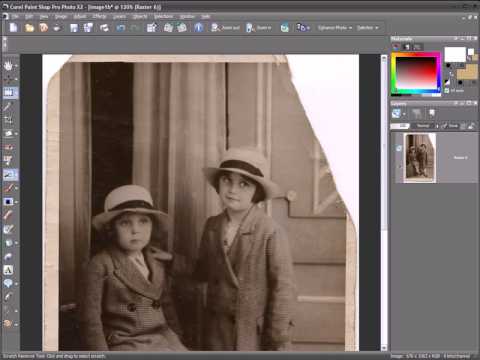Screen dimensions: 480x360
Task: Open the Adjust menu
Action: (80, 16)
